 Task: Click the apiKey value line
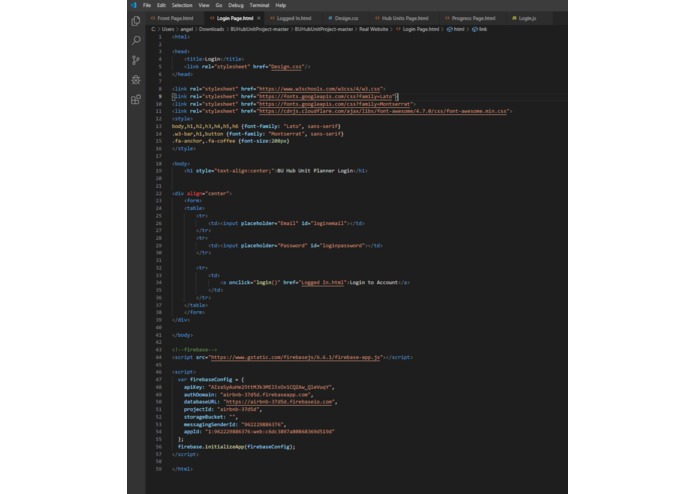(x=259, y=387)
